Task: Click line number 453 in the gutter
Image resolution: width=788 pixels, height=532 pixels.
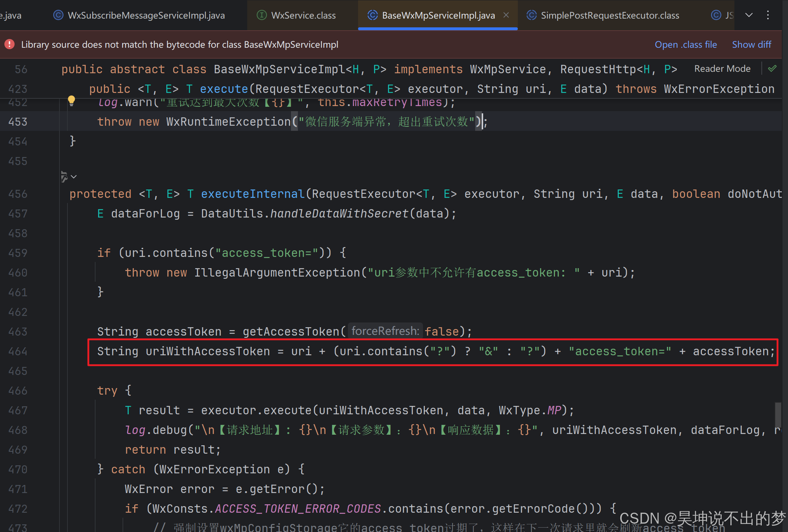Action: 18,122
